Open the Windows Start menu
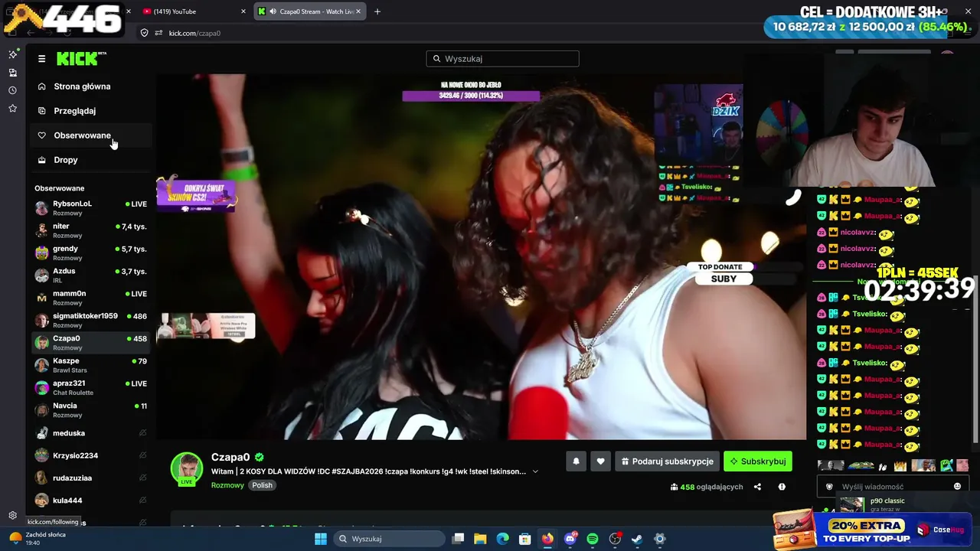 (321, 539)
